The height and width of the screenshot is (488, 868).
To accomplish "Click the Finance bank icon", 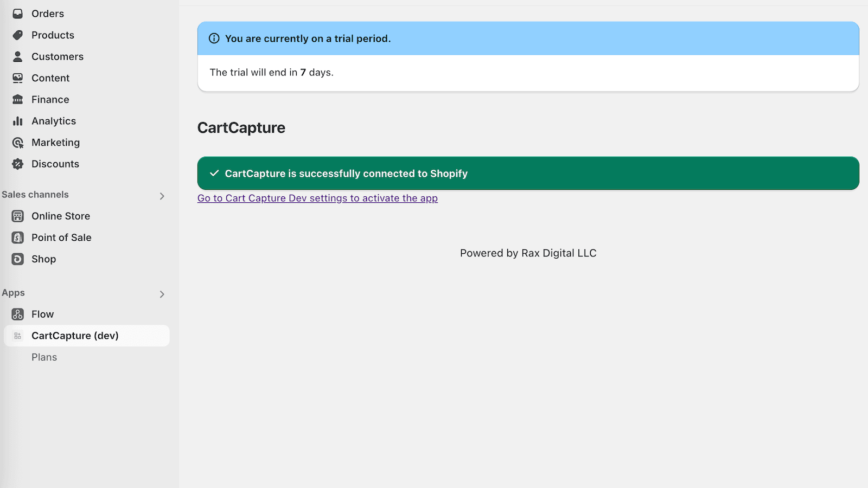I will (x=18, y=99).
